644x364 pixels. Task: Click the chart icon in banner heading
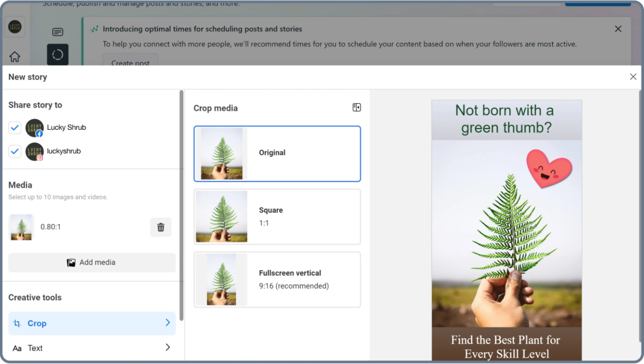pos(94,29)
